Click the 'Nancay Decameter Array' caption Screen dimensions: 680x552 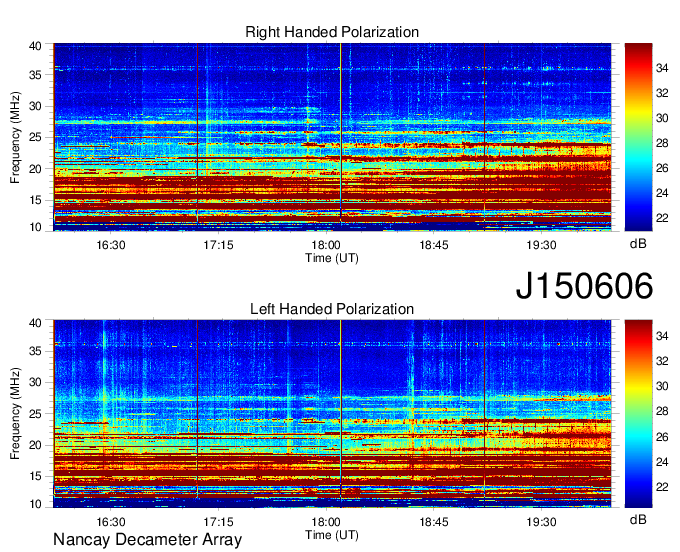pyautogui.click(x=147, y=540)
